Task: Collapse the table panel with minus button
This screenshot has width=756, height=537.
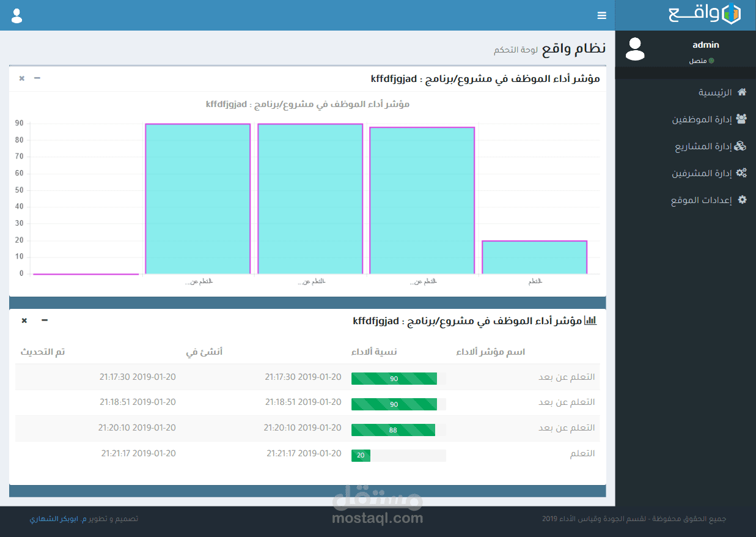Action: [x=45, y=320]
